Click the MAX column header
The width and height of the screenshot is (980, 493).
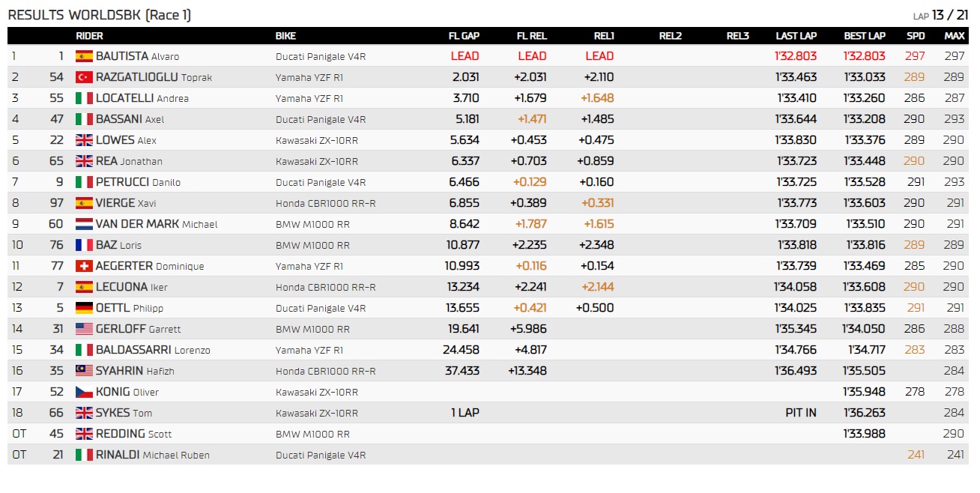[955, 36]
